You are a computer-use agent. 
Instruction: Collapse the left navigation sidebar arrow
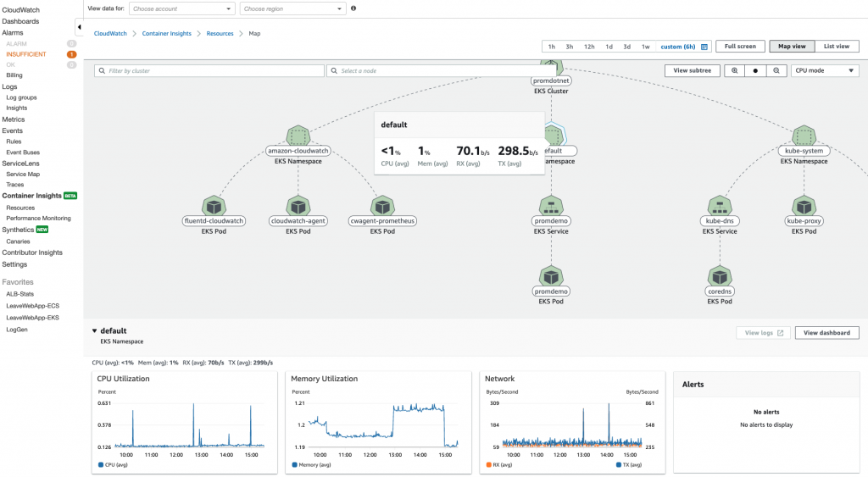click(79, 26)
